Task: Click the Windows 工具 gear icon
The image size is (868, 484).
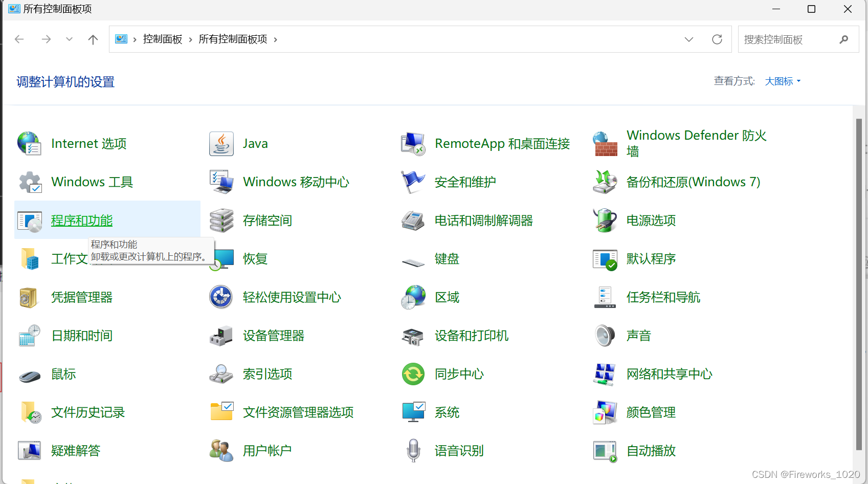Action: coord(29,182)
